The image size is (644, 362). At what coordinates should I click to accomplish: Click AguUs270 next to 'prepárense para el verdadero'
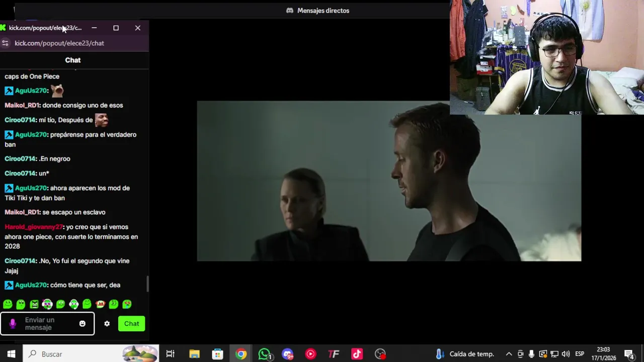pos(31,134)
